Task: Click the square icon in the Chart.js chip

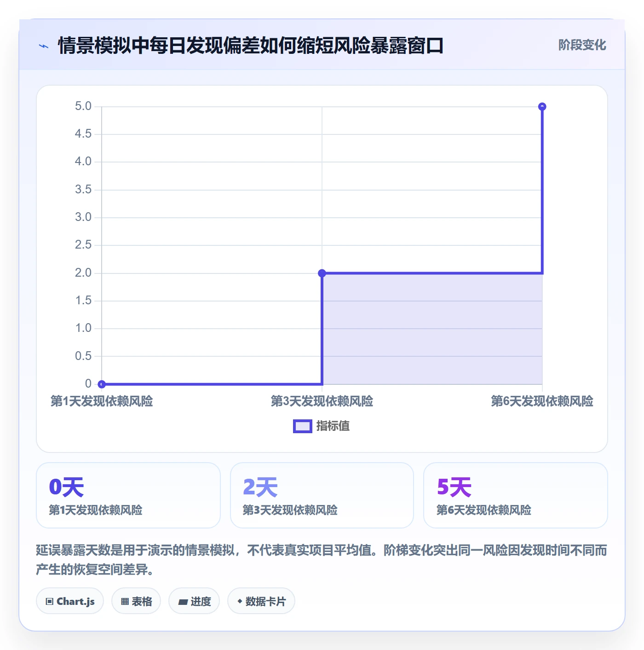Action: [50, 601]
